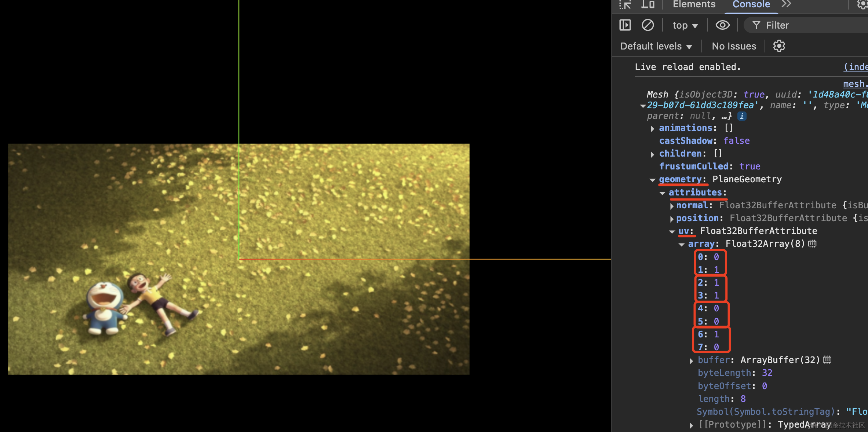Clear the console with the ban icon

(x=648, y=25)
